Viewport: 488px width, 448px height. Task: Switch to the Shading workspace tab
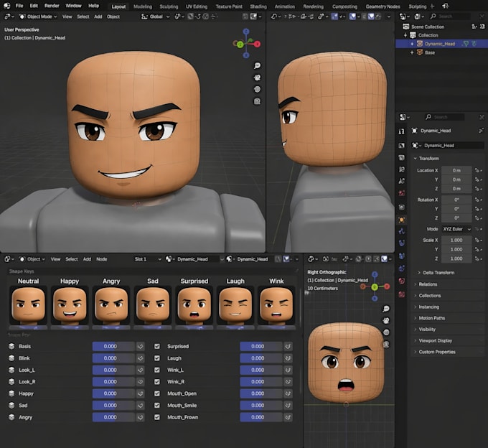(x=258, y=6)
